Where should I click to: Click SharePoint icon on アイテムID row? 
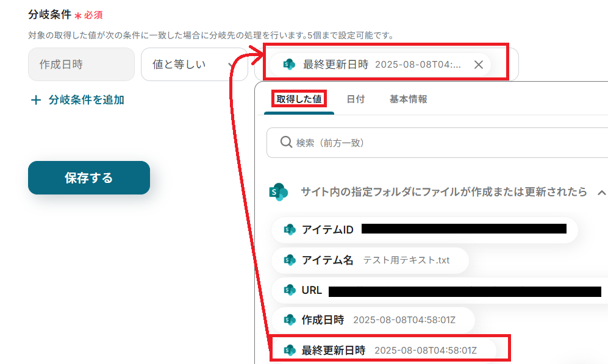coord(289,229)
